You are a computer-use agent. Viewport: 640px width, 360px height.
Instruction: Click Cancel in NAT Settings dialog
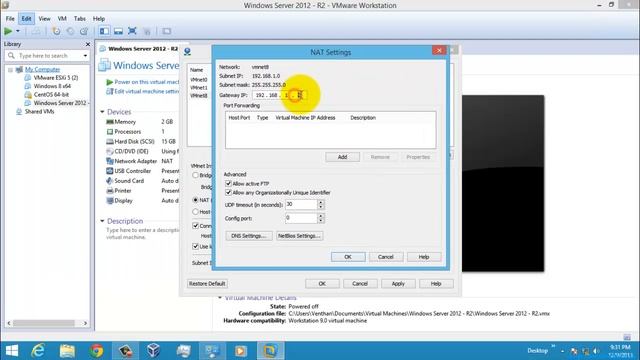tap(386, 257)
